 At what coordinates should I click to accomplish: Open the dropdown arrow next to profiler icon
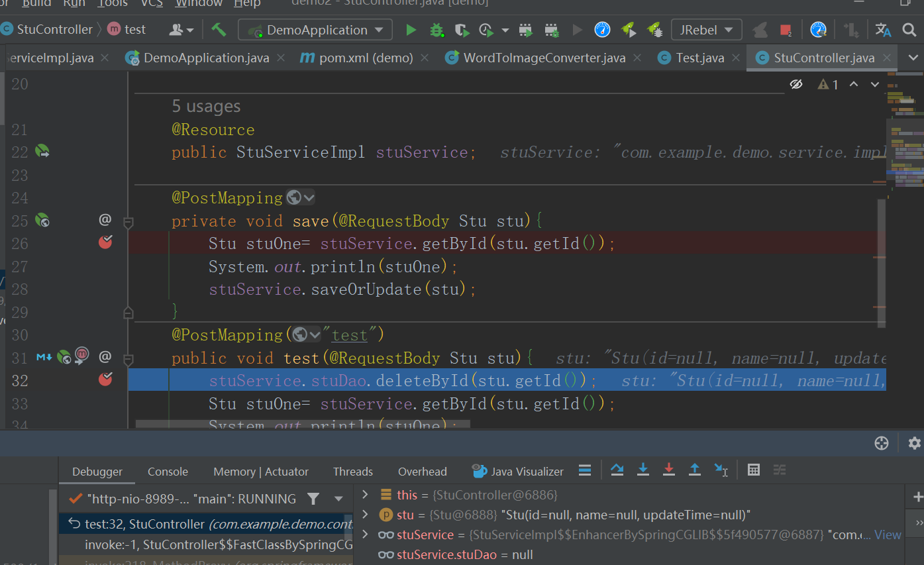click(505, 30)
